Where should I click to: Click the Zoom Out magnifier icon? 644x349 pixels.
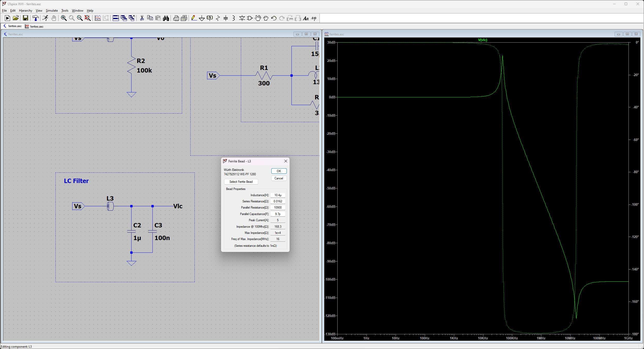[x=80, y=18]
